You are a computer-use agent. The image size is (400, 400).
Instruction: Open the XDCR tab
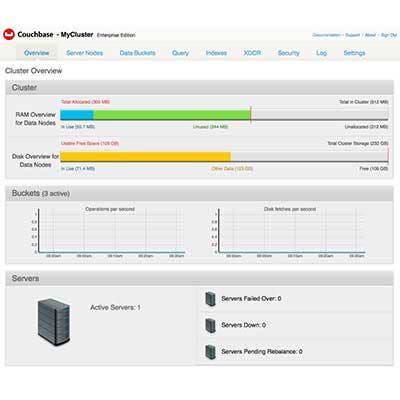252,53
